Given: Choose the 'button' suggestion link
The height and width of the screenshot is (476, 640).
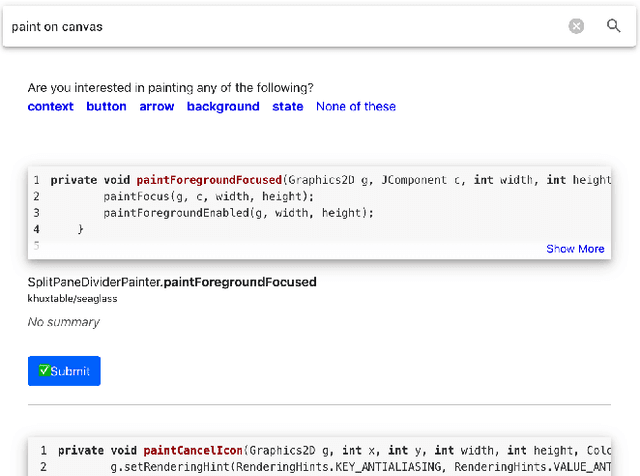Looking at the screenshot, I should [x=106, y=106].
